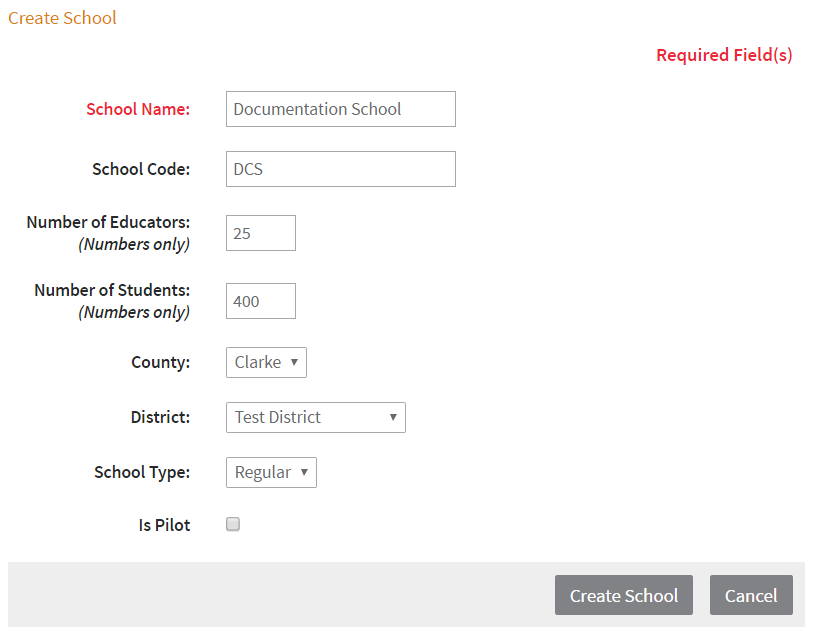Expand the District dropdown showing Test District

[x=315, y=417]
